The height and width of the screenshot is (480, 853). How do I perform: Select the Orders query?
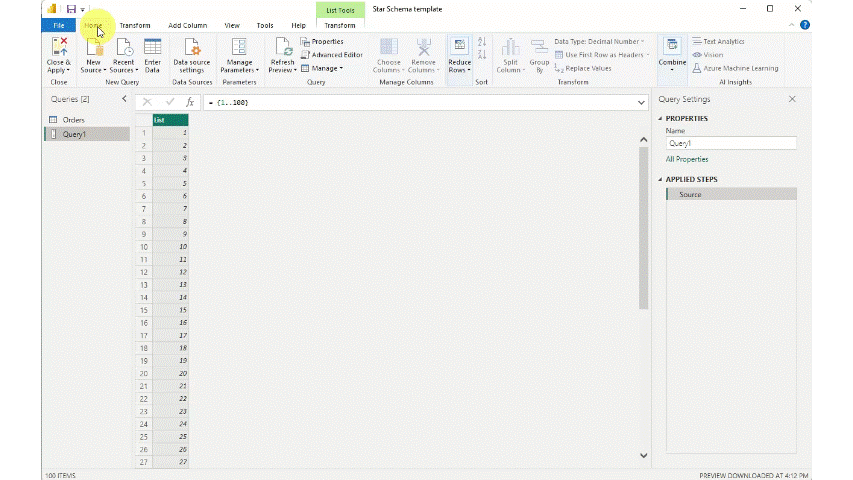pos(73,120)
